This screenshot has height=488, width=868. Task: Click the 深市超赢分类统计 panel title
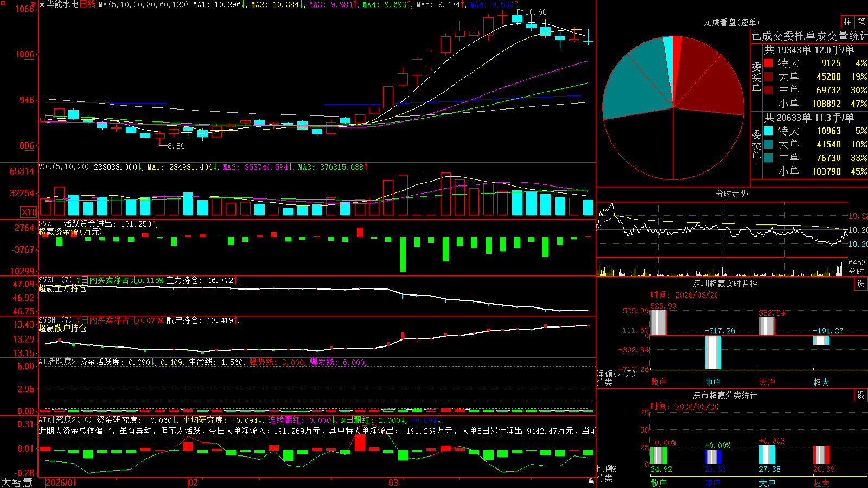pyautogui.click(x=725, y=395)
